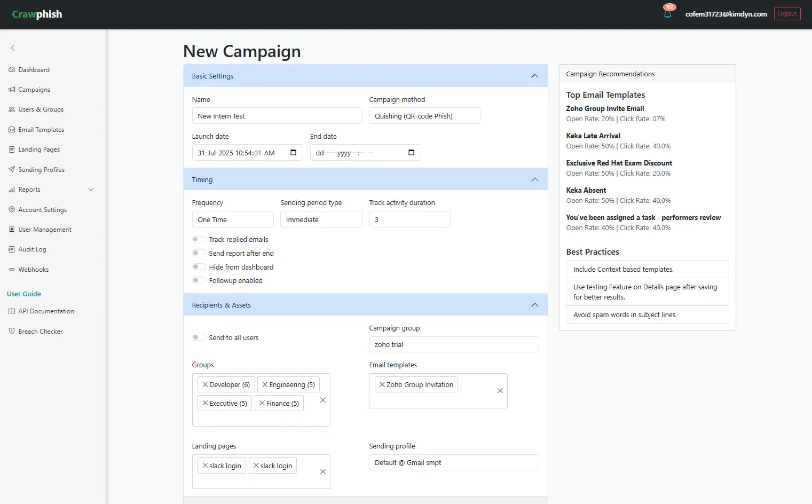This screenshot has height=504, width=812.
Task: Click the Logout button
Action: (x=787, y=13)
